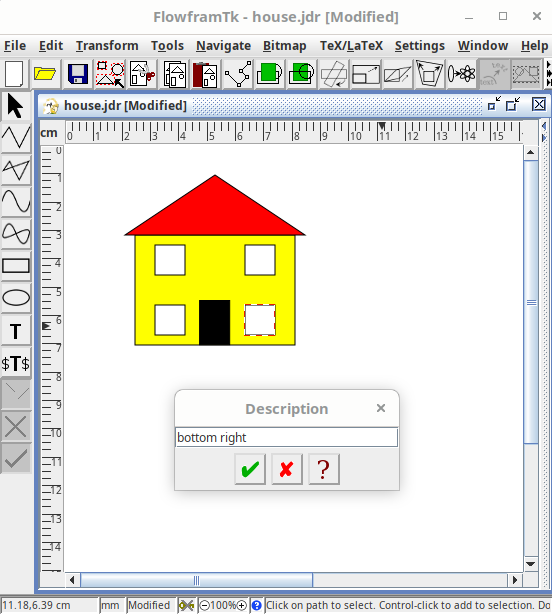Screen dimensions: 552x616
Task: Confirm description with green tick button
Action: click(x=250, y=469)
